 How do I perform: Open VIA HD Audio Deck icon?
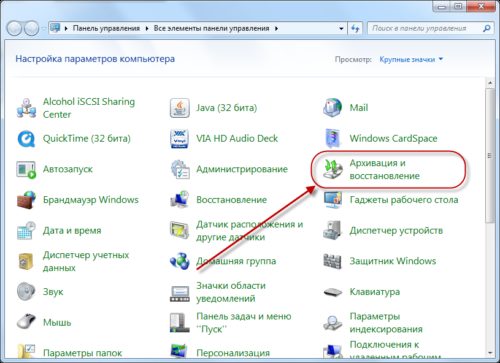(x=180, y=138)
